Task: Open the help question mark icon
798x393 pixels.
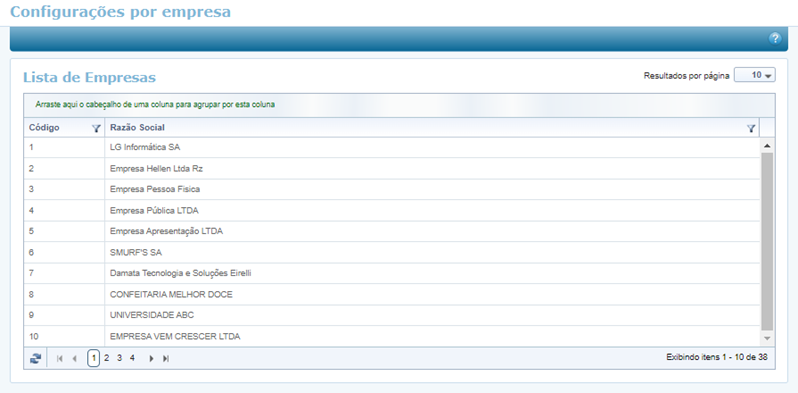Action: (775, 38)
